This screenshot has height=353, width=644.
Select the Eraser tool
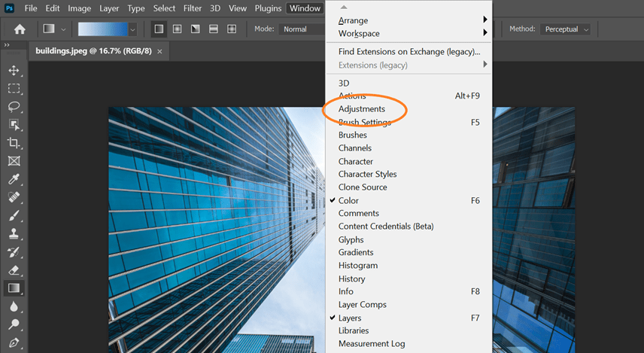[x=14, y=270]
